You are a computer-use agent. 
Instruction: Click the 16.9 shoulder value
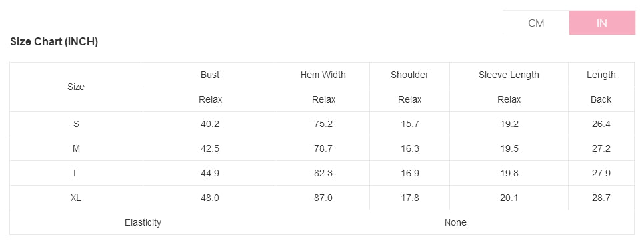(410, 173)
